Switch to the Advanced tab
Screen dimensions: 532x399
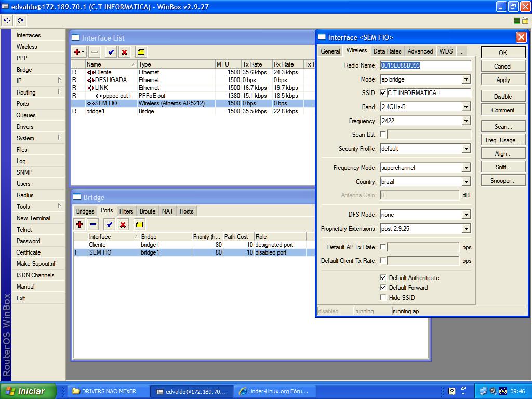[420, 51]
